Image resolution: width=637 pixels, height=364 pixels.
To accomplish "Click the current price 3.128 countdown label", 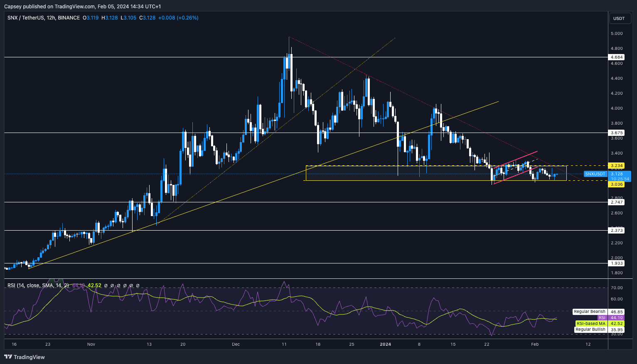I will pos(620,177).
